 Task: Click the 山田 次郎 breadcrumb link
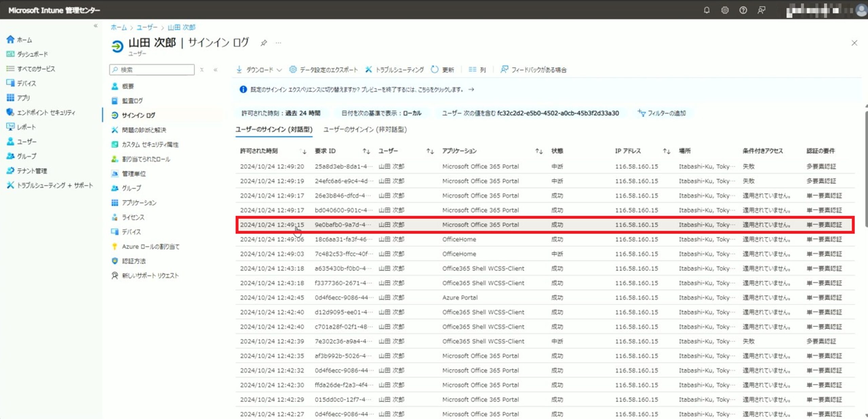182,27
